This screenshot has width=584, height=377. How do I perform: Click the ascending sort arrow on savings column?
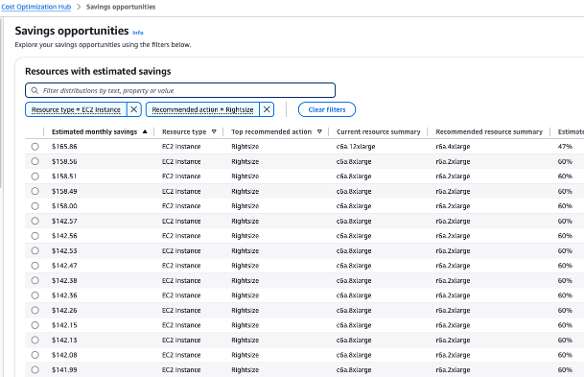pos(145,132)
